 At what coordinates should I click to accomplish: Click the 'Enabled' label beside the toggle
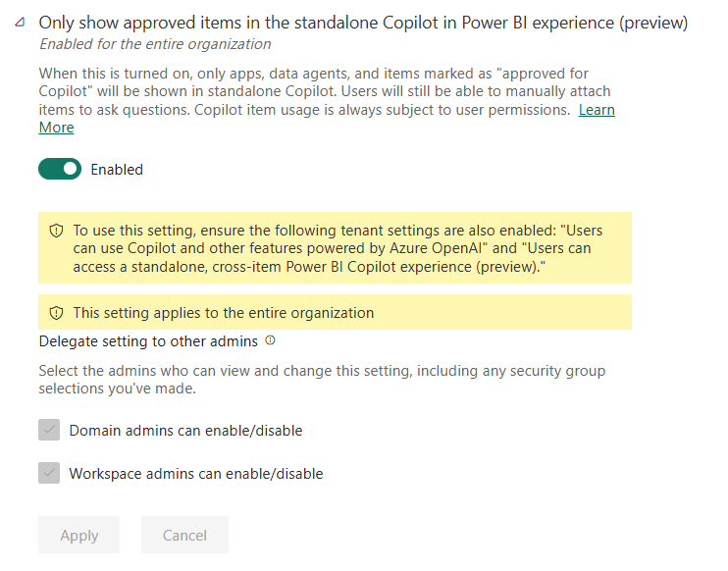pyautogui.click(x=117, y=170)
